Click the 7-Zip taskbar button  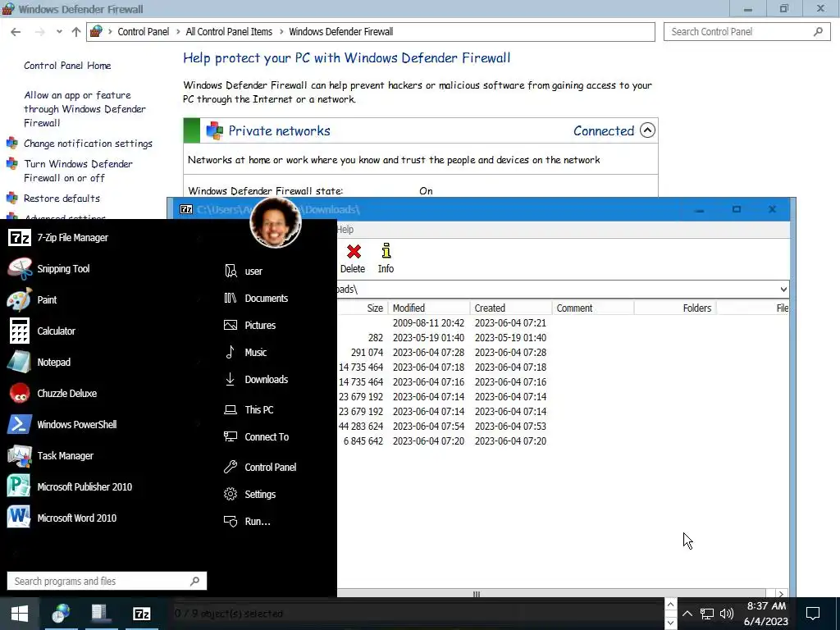point(142,614)
